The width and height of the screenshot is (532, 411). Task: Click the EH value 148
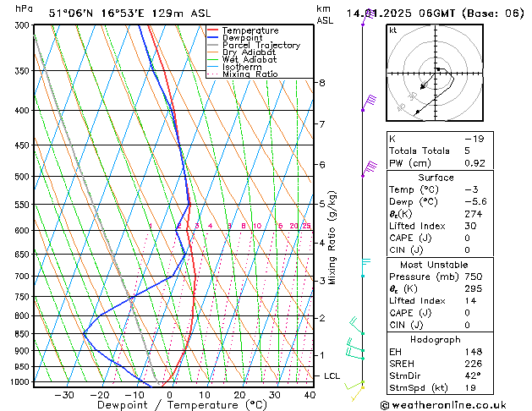pyautogui.click(x=474, y=352)
